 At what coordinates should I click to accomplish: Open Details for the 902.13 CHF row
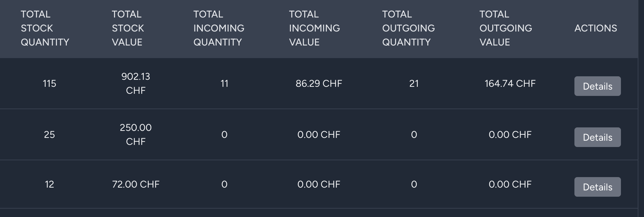(597, 86)
